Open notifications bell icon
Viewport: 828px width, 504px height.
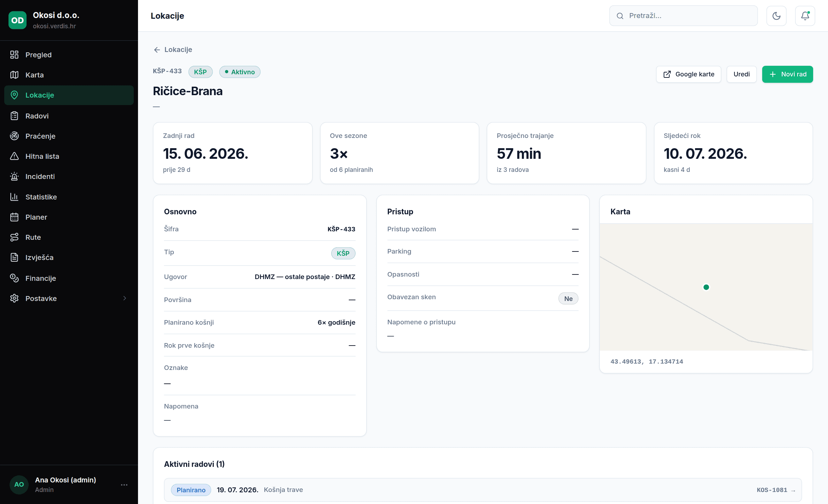coord(805,16)
